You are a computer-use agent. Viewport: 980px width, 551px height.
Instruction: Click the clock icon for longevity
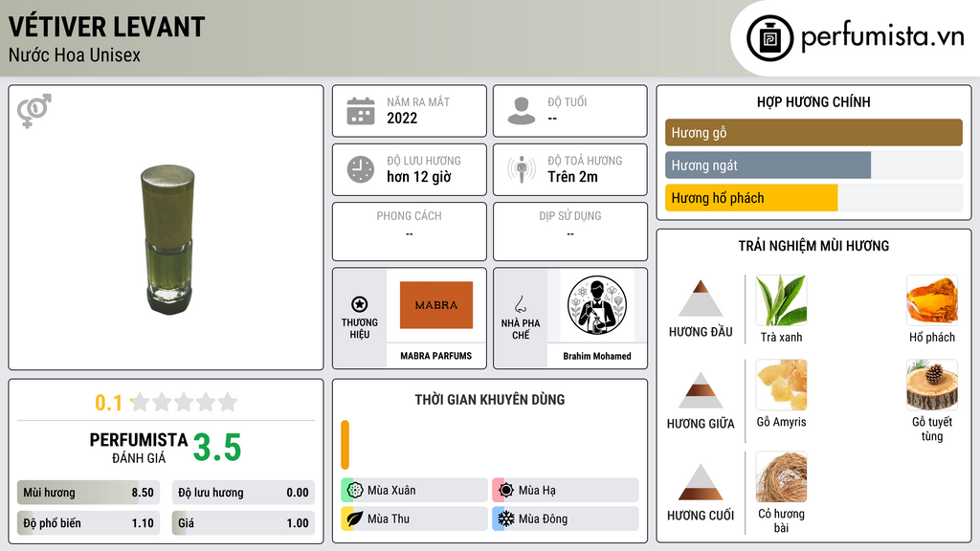pyautogui.click(x=361, y=169)
